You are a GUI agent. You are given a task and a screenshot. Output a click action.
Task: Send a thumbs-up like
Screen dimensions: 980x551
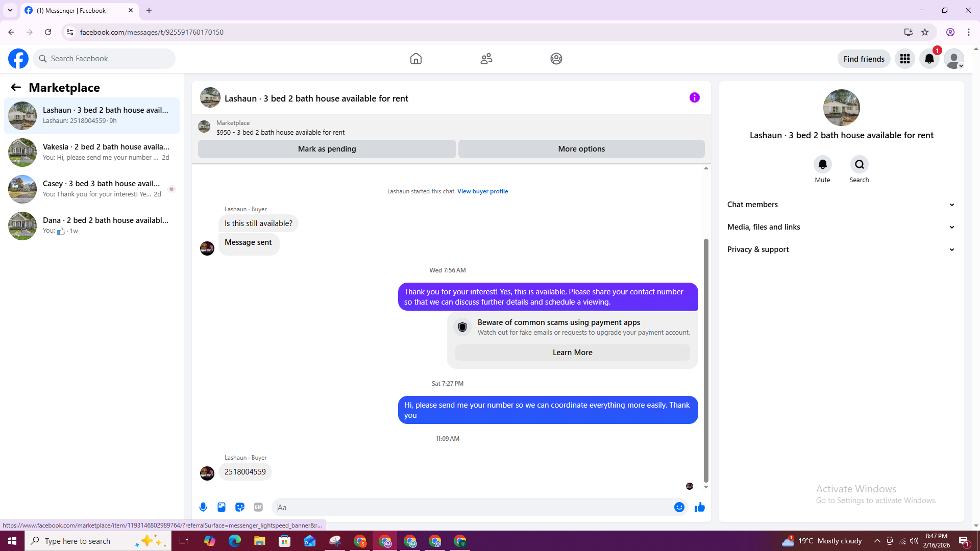[700, 507]
